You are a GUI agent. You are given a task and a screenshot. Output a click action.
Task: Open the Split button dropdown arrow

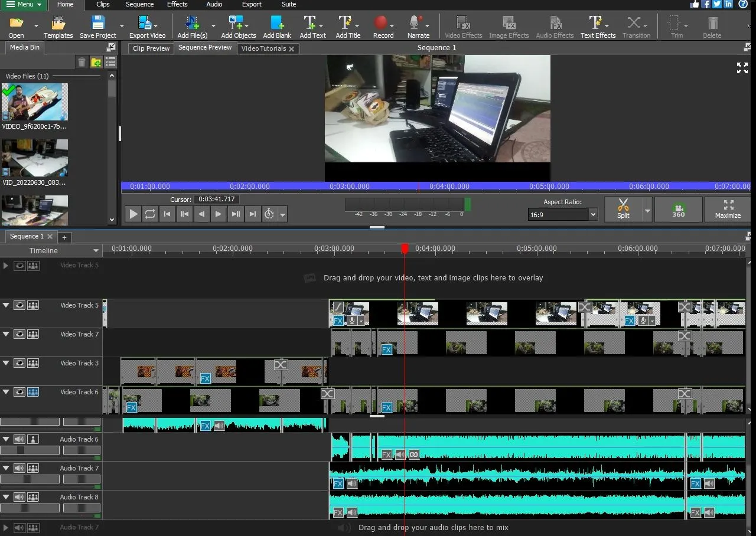coord(647,211)
